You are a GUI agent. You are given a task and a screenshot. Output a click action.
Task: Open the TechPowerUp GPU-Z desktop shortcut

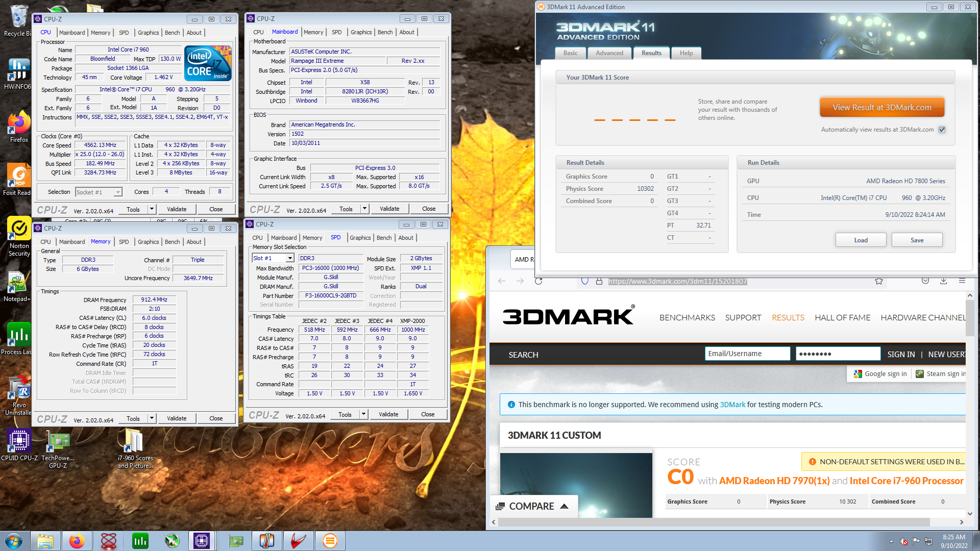(58, 449)
